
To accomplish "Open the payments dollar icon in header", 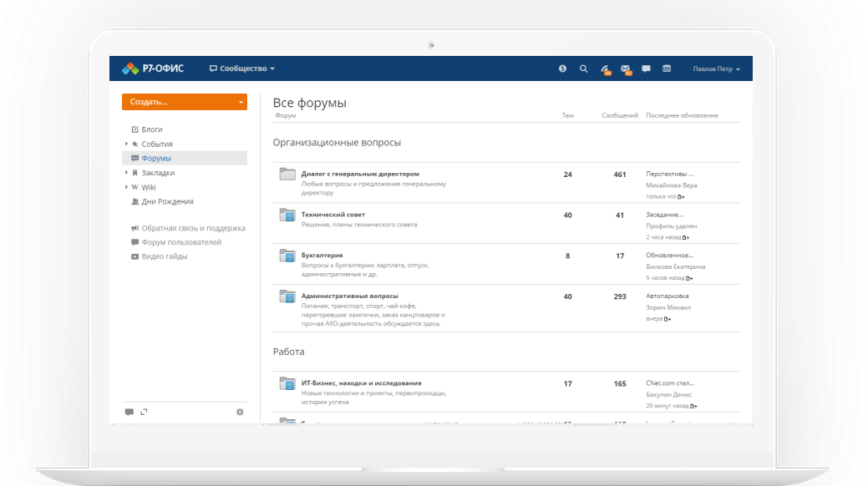I will point(563,68).
